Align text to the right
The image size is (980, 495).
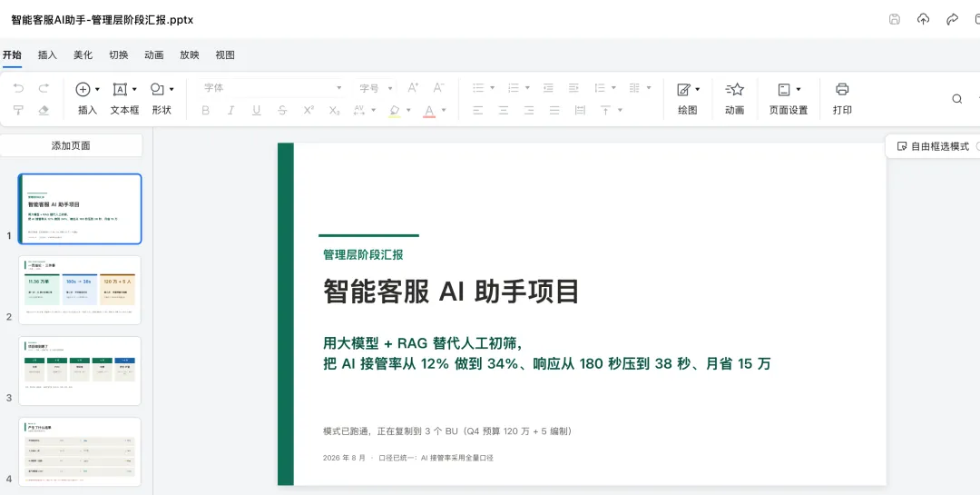tap(529, 110)
